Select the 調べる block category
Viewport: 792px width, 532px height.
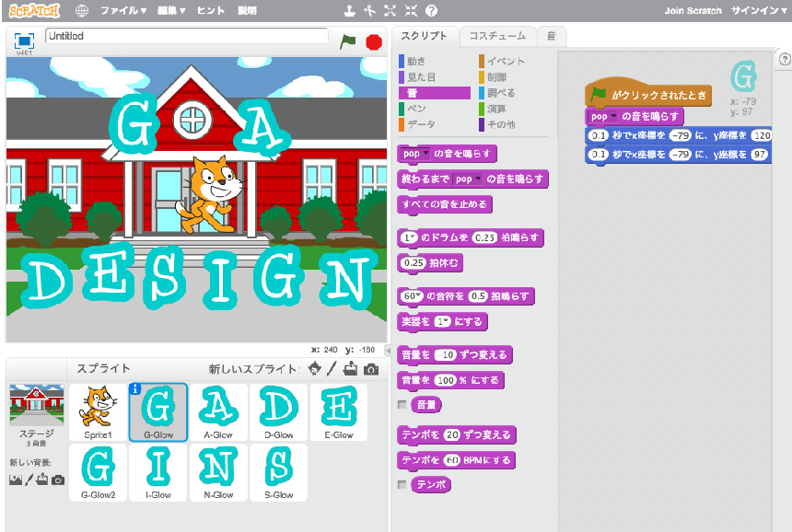513,93
